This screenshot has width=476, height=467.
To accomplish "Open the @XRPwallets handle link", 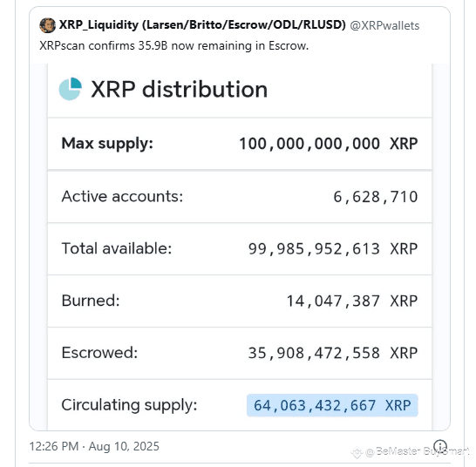I will pyautogui.click(x=384, y=26).
